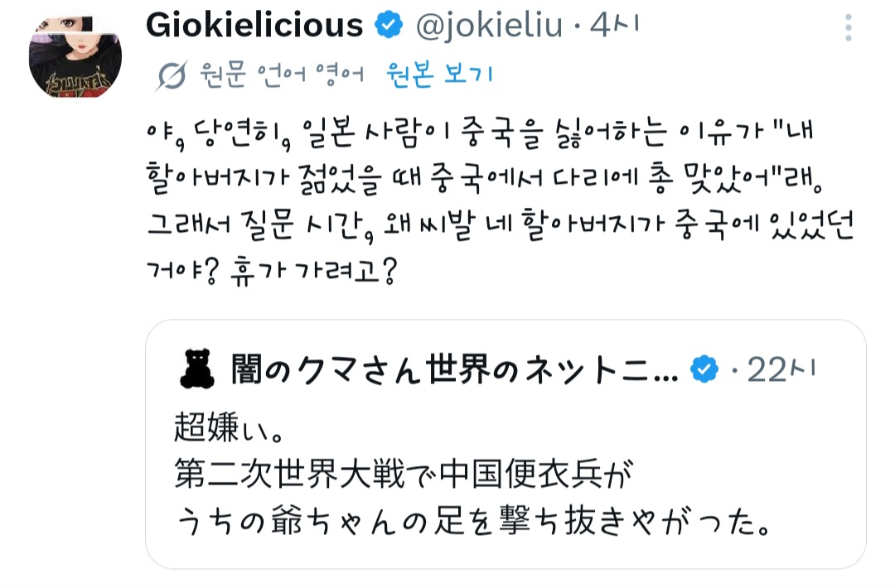The width and height of the screenshot is (895, 588).
Task: Click the Giokielicious display name
Action: (x=254, y=27)
